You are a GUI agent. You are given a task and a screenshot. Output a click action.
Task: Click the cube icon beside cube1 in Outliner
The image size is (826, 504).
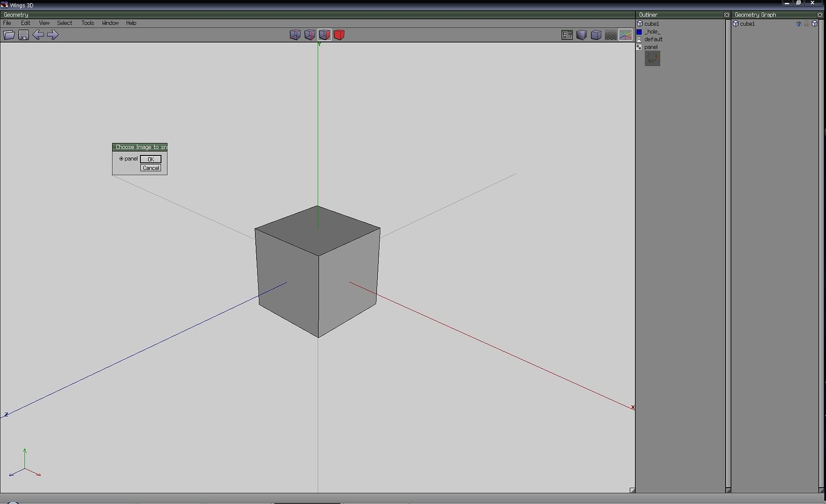[x=640, y=24]
